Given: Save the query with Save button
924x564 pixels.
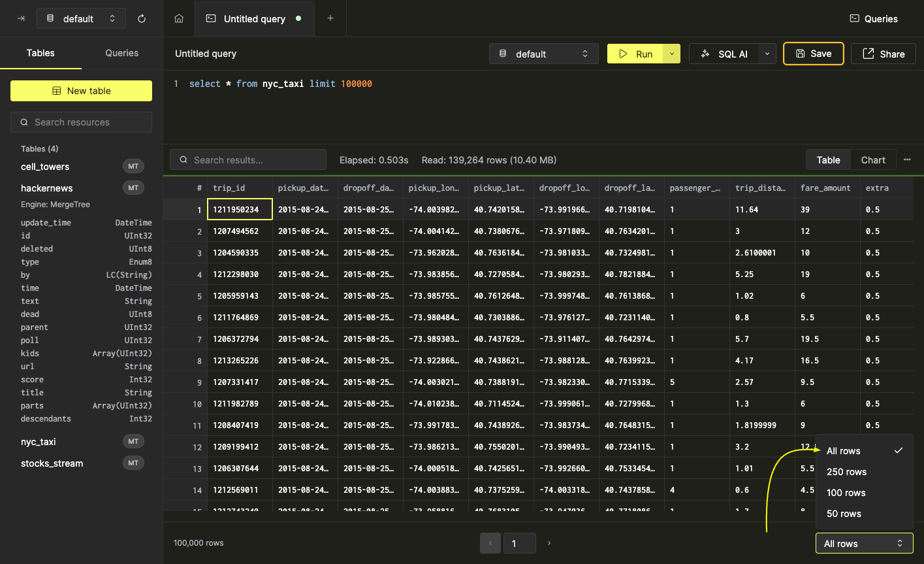Looking at the screenshot, I should pyautogui.click(x=813, y=54).
